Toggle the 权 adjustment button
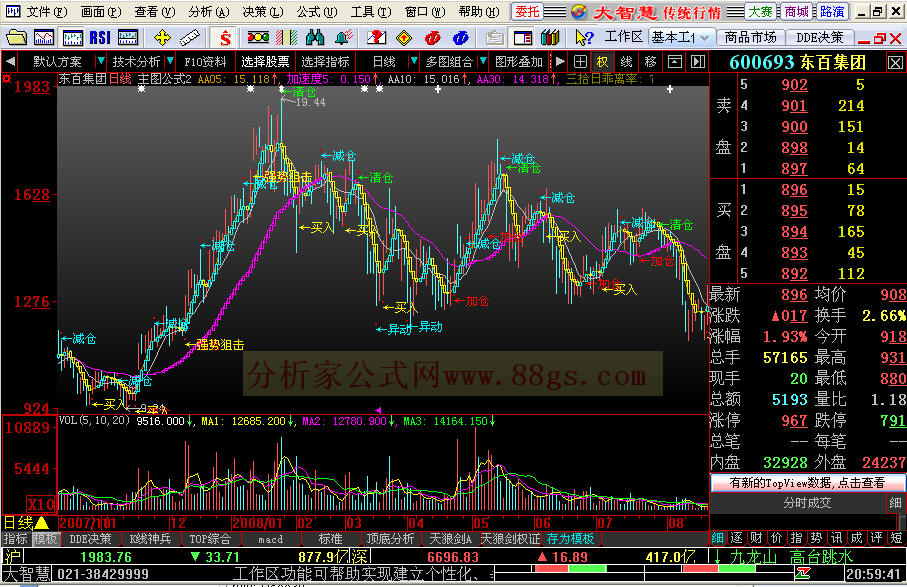Viewport: 907px width, 587px height. 603,61
